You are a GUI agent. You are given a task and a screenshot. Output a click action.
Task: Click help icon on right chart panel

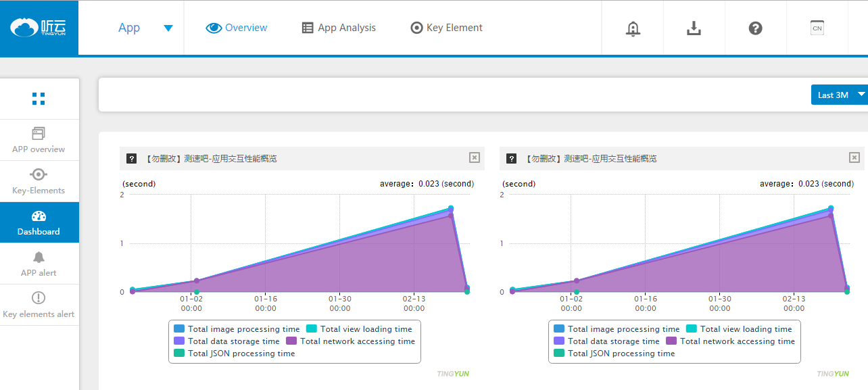pyautogui.click(x=512, y=159)
